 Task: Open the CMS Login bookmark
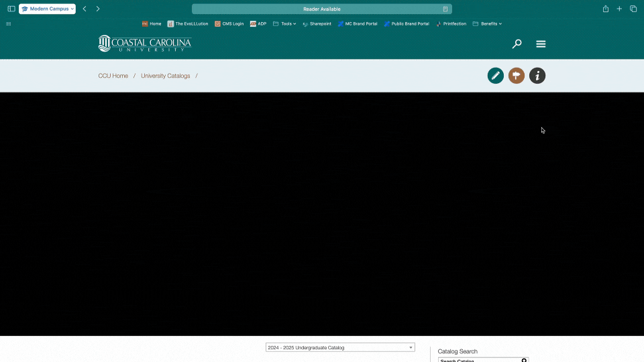click(229, 23)
